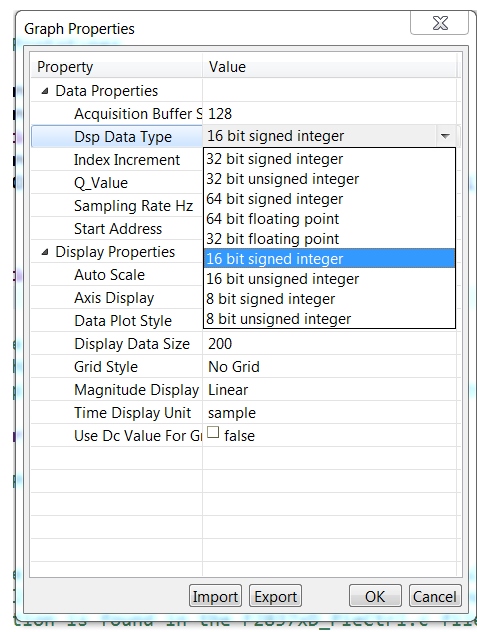Screen dimensions: 477x632
Task: Select 32 bit unsigned integer option
Action: (329, 179)
